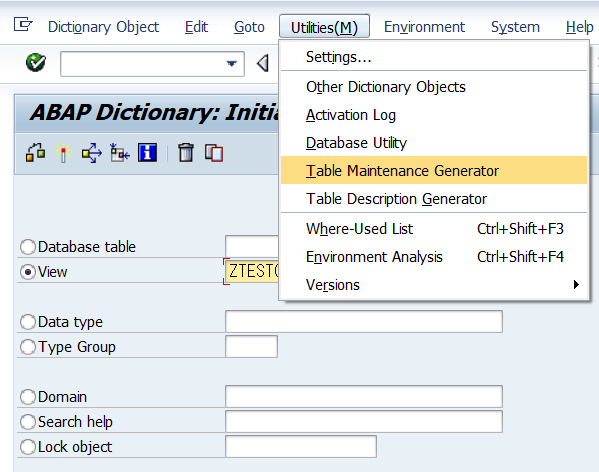Image resolution: width=599 pixels, height=472 pixels.
Task: Click the Display object list icon
Action: tap(120, 153)
